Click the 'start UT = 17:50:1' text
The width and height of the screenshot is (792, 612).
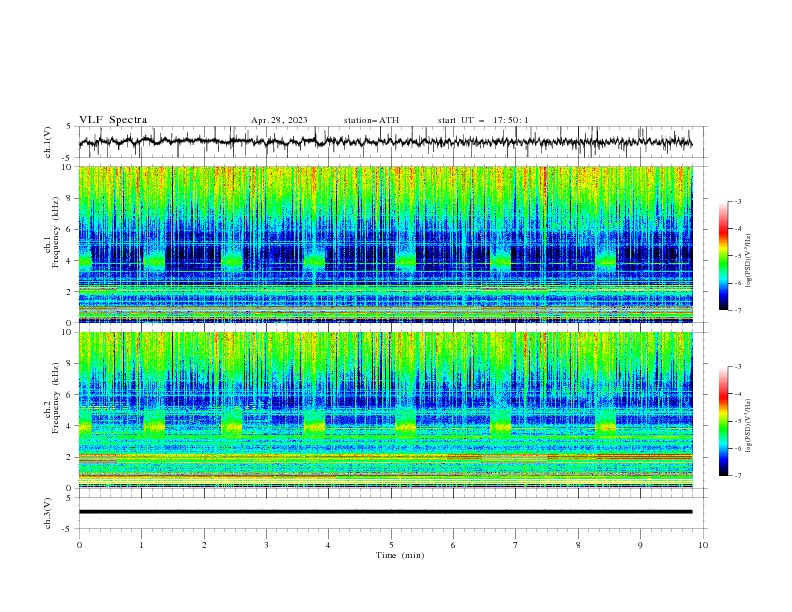[483, 120]
